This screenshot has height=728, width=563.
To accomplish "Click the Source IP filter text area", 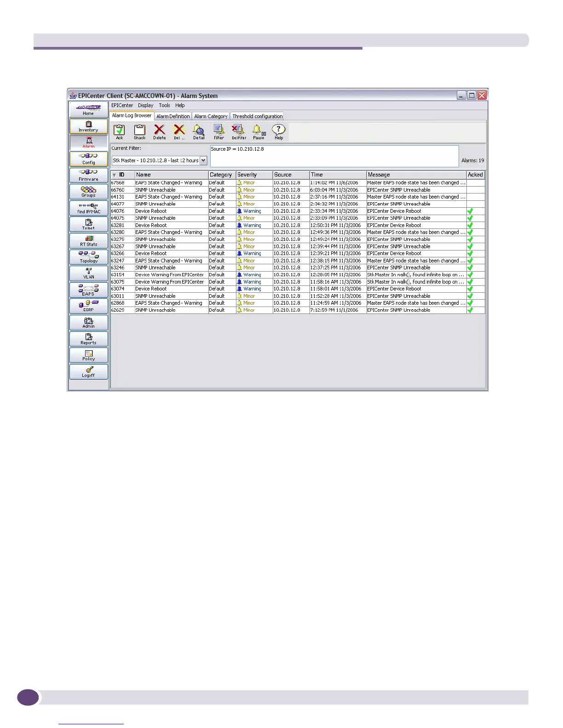I will [334, 156].
